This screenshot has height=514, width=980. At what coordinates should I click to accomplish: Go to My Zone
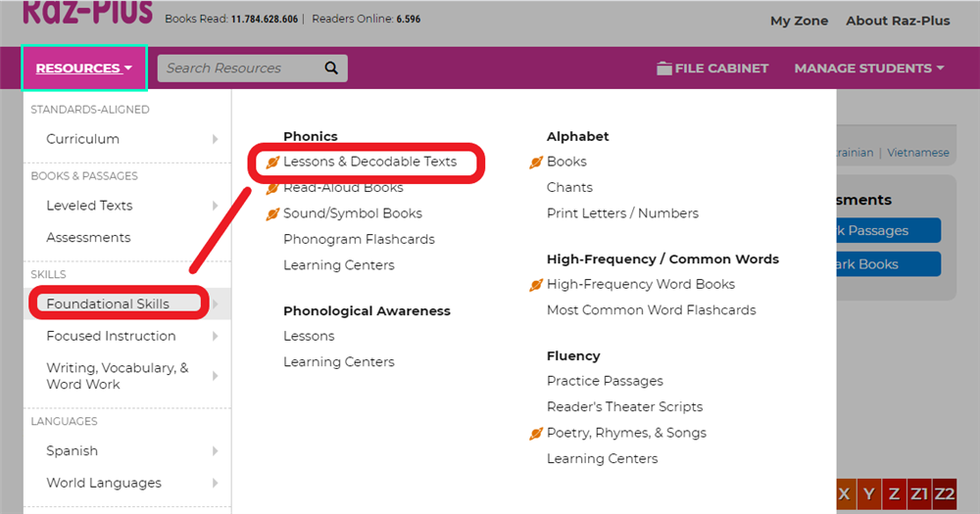799,21
